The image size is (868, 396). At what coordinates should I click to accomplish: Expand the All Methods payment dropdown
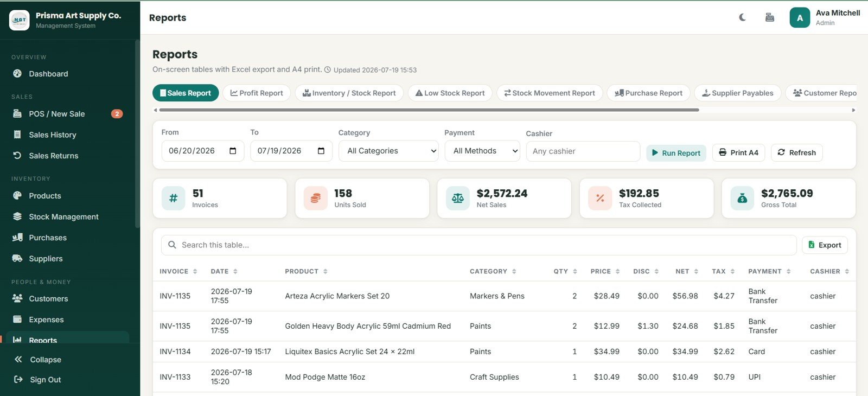[482, 151]
